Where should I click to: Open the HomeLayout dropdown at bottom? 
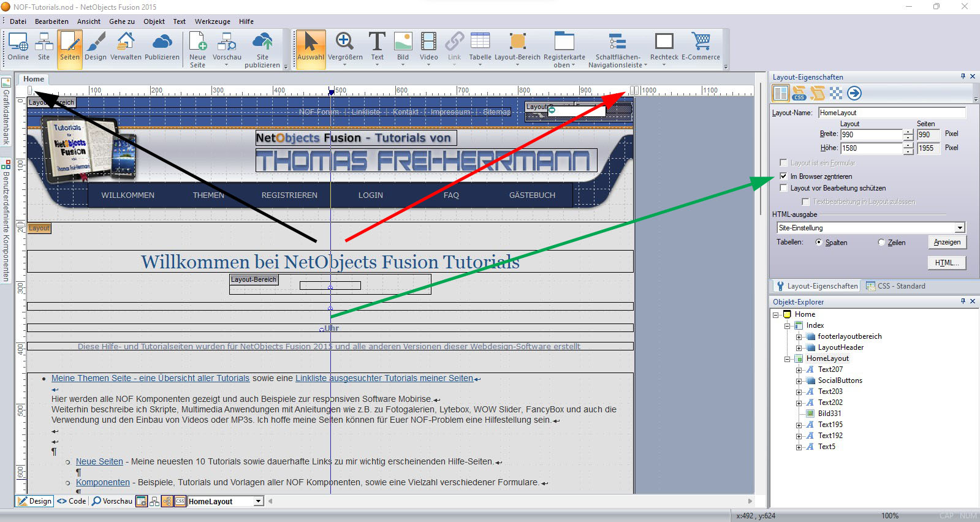coord(258,501)
